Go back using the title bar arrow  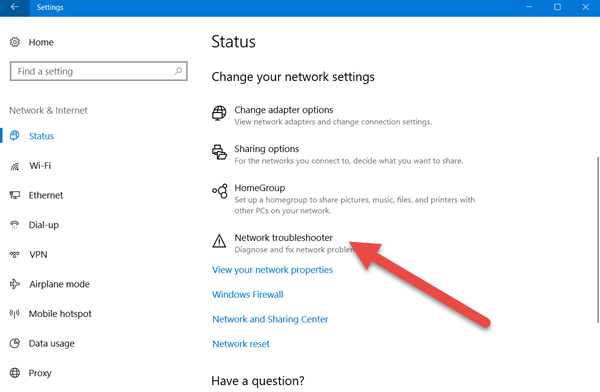click(x=14, y=7)
